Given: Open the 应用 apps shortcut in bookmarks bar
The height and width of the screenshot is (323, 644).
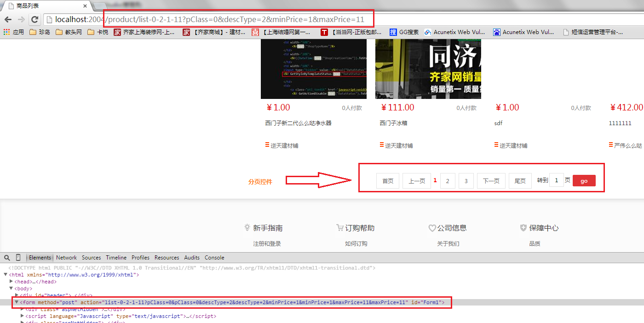Looking at the screenshot, I should pyautogui.click(x=13, y=32).
